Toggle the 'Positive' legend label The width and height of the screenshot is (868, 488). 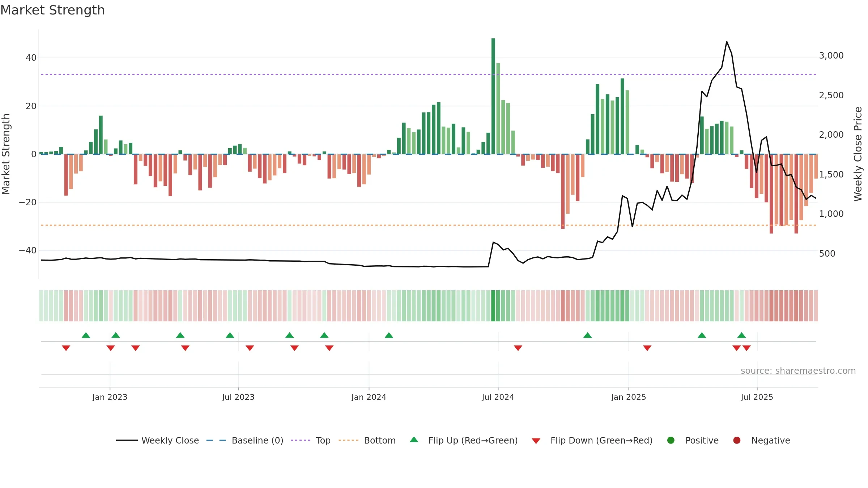[702, 440]
